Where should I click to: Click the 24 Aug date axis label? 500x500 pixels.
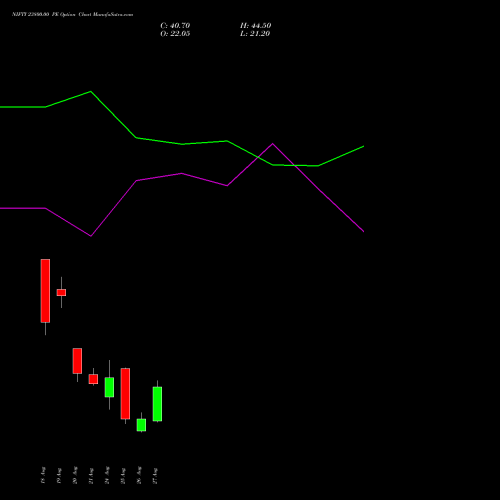tap(107, 475)
